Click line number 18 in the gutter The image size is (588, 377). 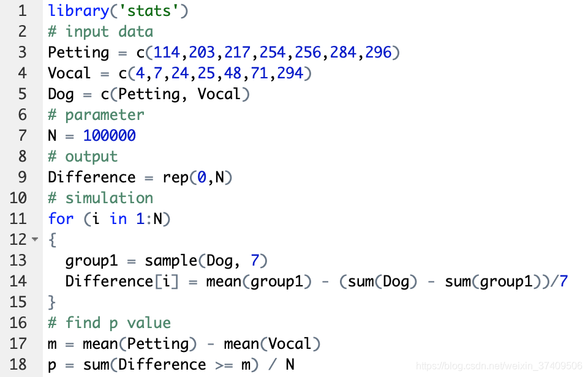(18, 365)
